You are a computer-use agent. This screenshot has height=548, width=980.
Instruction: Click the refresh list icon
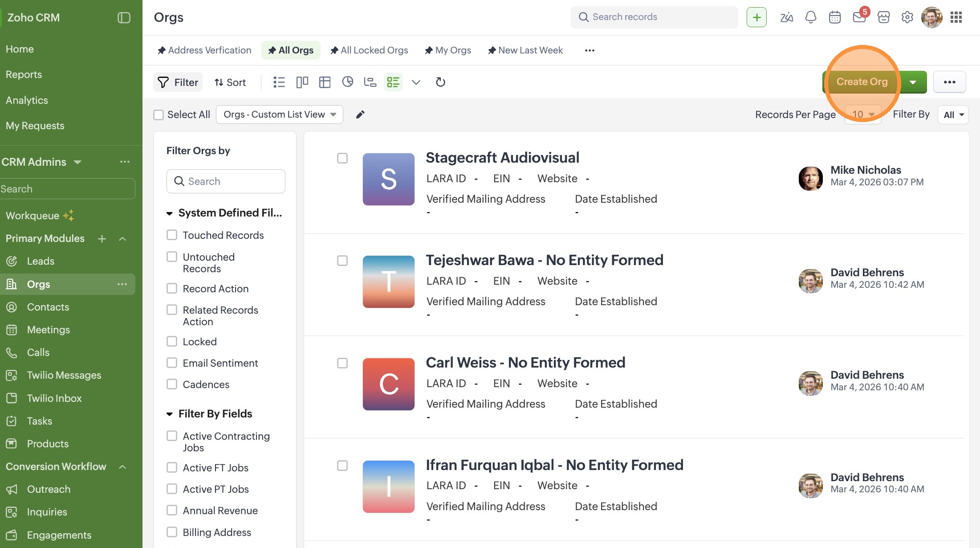[440, 82]
